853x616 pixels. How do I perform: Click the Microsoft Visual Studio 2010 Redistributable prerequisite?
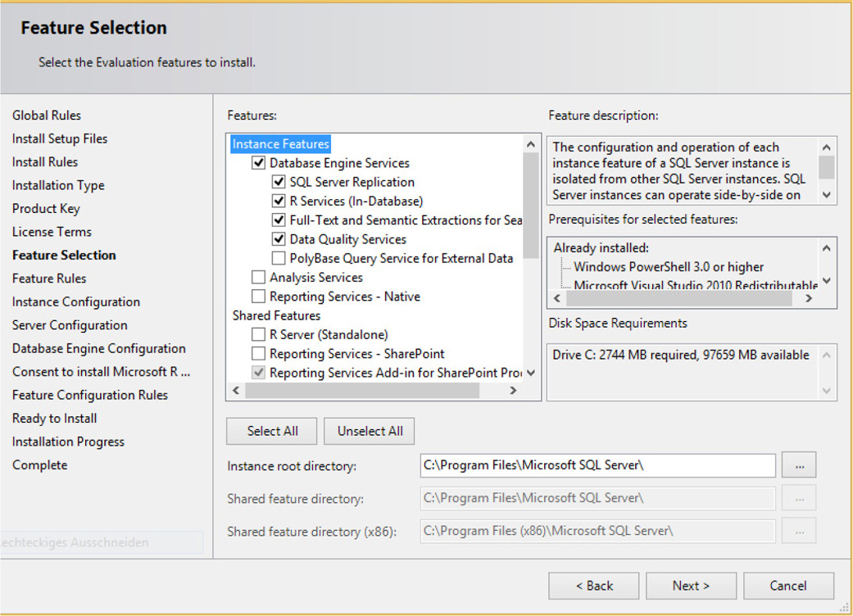point(696,284)
